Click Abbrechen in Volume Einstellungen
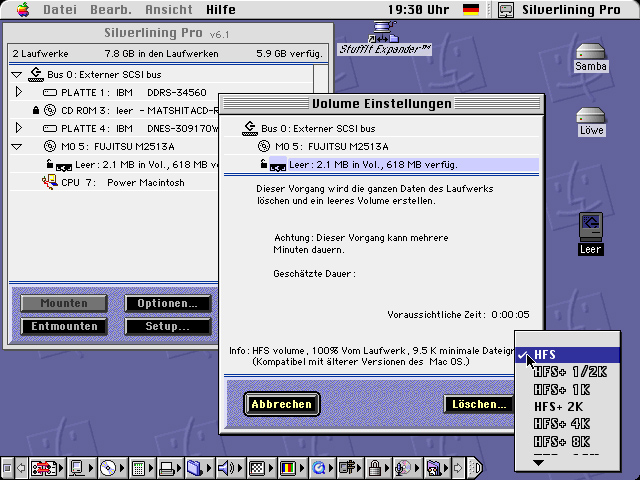The height and width of the screenshot is (480, 640). [282, 404]
